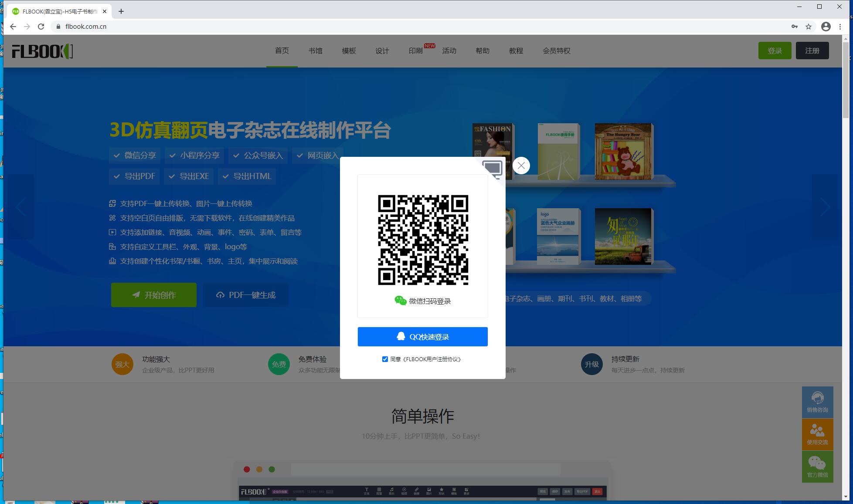Viewport: 853px width, 504px height.
Task: Close the FLBOOK browser tab
Action: click(105, 11)
